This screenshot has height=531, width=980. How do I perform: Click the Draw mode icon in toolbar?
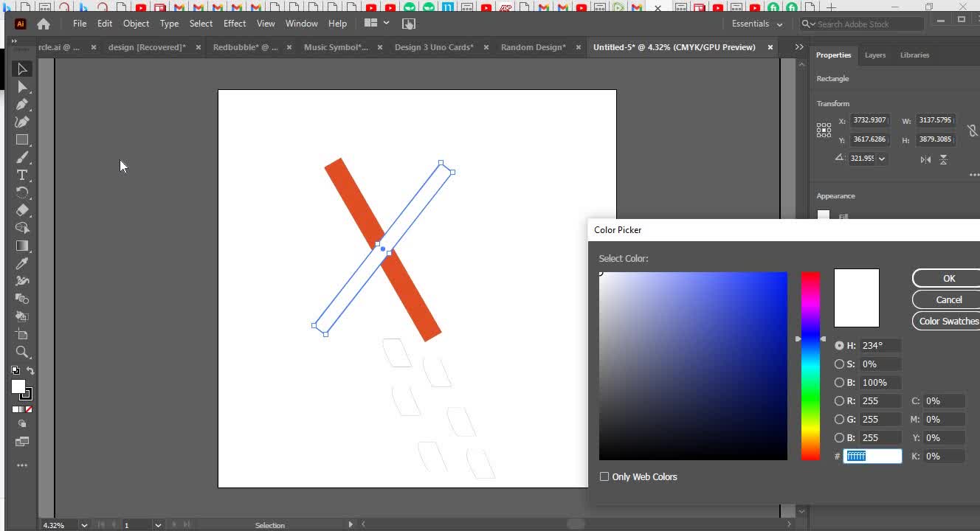(x=22, y=424)
